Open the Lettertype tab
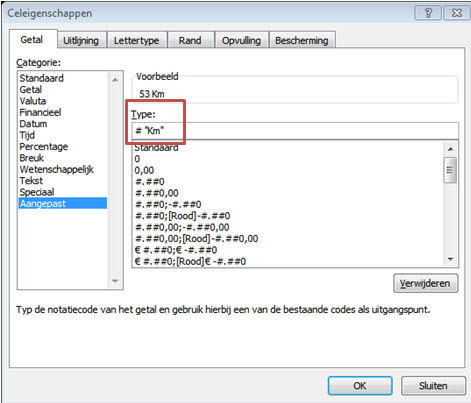 pyautogui.click(x=136, y=40)
